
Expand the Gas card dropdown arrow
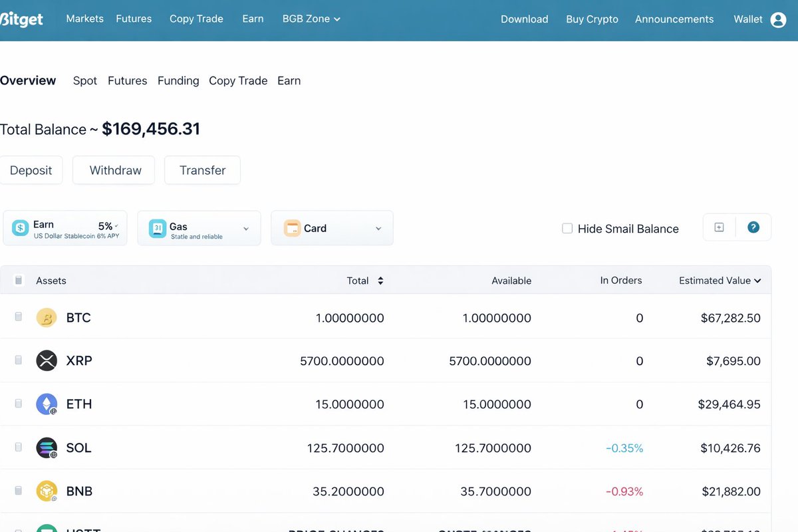coord(246,229)
